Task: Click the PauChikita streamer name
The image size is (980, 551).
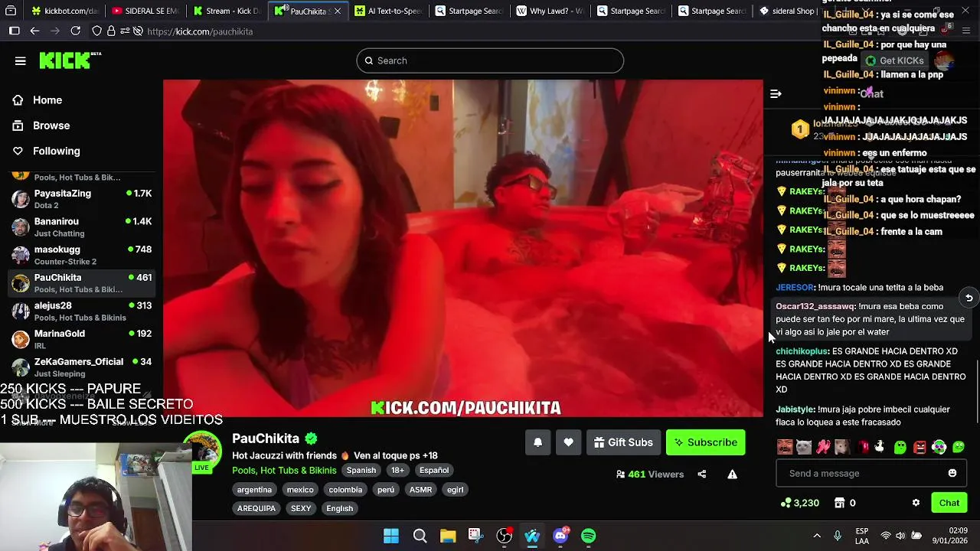Action: click(266, 439)
